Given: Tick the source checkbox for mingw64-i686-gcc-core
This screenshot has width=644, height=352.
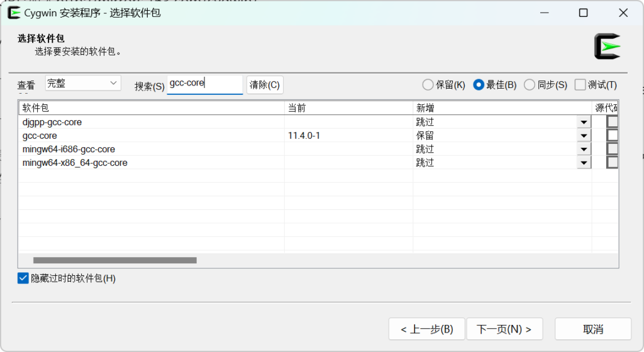Looking at the screenshot, I should (x=613, y=149).
